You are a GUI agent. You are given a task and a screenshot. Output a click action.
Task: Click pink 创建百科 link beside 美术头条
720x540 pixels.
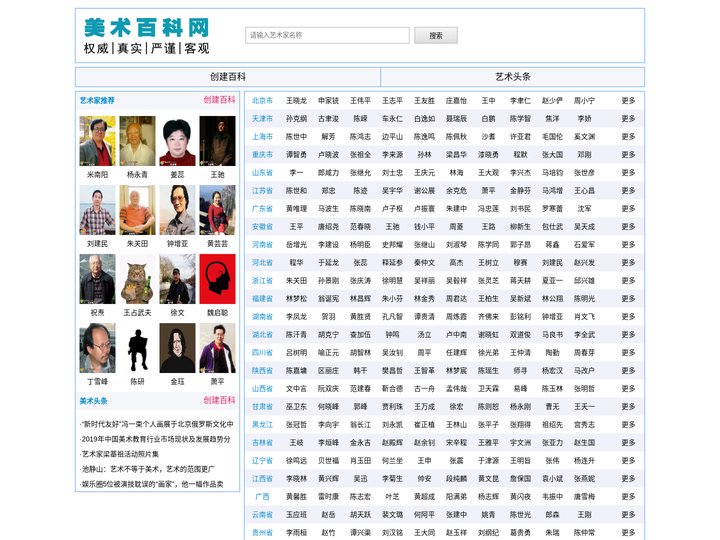pos(219,400)
